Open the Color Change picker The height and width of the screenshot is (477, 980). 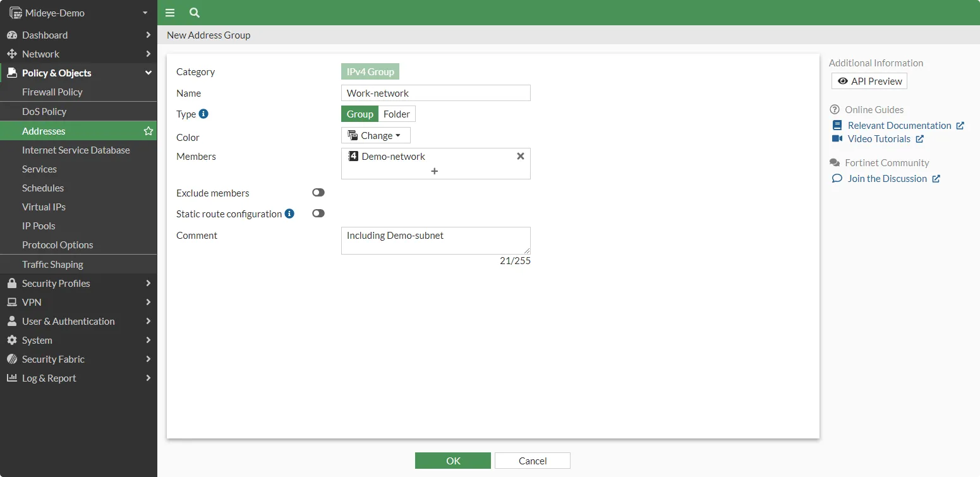pos(375,135)
